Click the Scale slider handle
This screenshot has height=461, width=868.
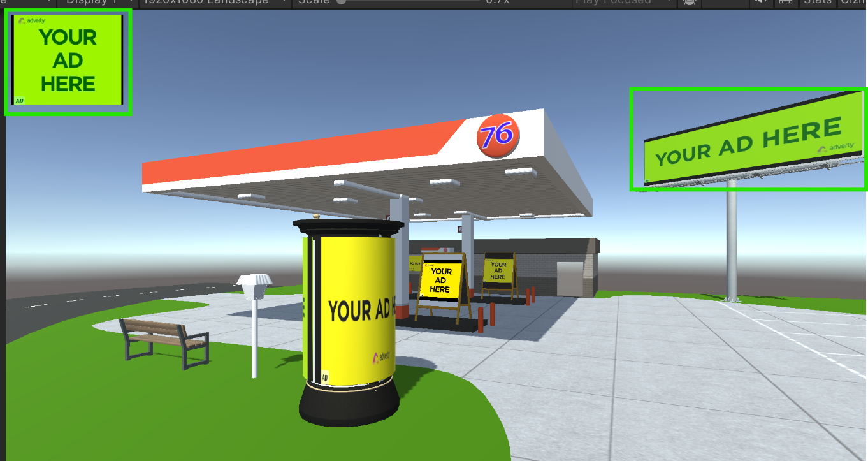click(342, 2)
